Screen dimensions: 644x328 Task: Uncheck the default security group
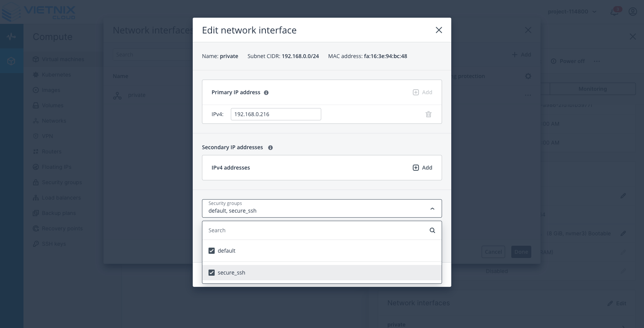[x=212, y=250]
